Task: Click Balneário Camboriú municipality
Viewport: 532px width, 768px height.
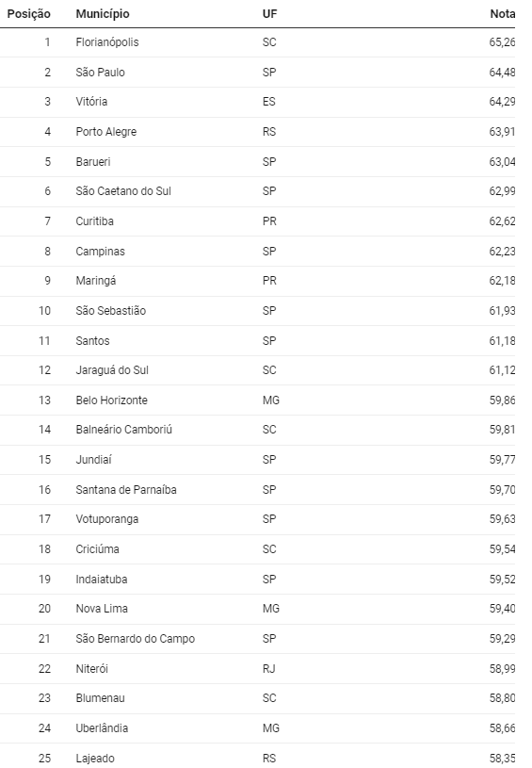Action: click(x=124, y=430)
